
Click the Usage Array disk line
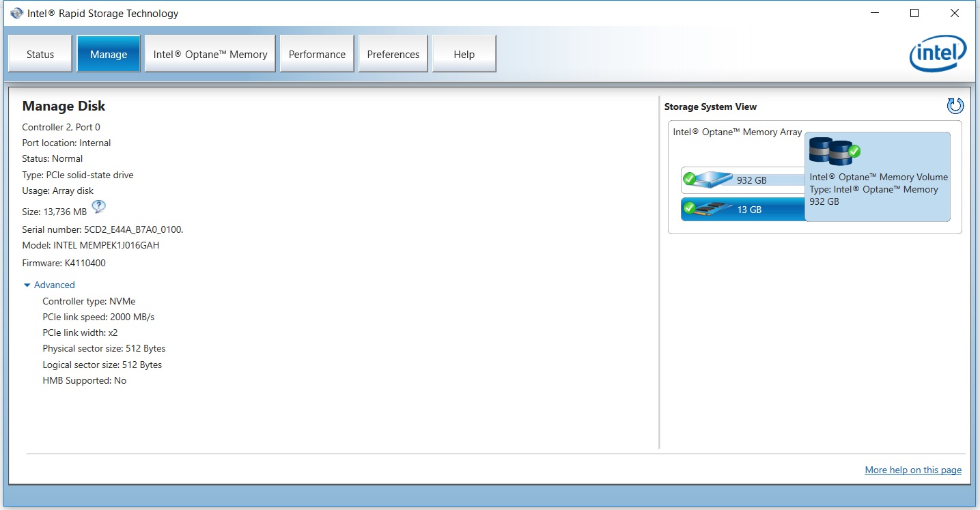58,190
